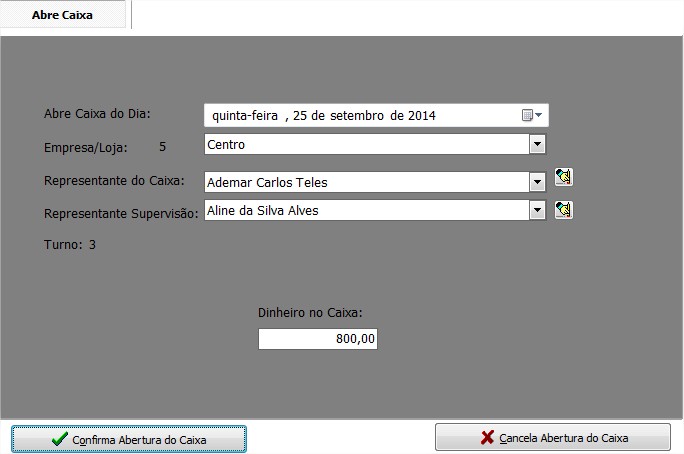Expand the Representante do Caixa dropdown arrow

[537, 182]
